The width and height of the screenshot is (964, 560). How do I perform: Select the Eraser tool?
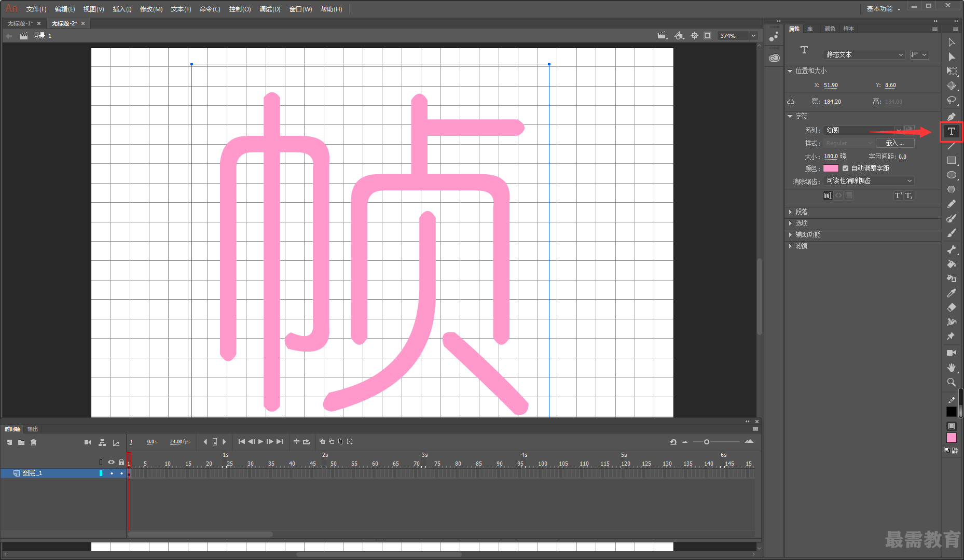tap(952, 307)
